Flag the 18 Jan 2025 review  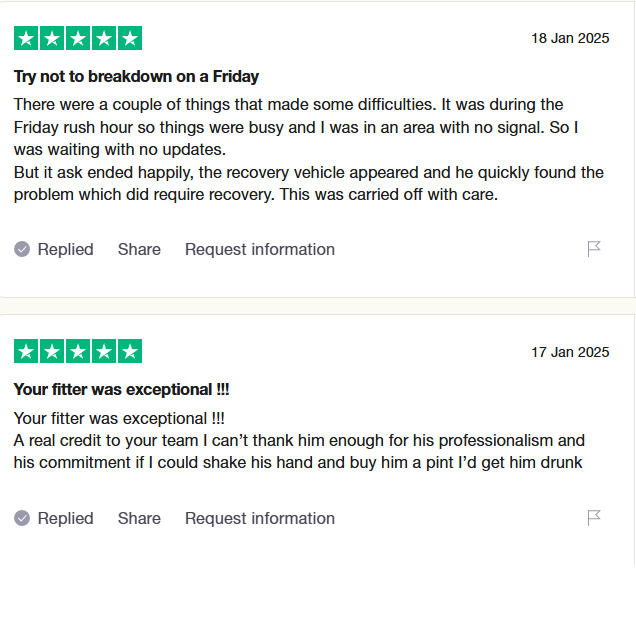594,249
